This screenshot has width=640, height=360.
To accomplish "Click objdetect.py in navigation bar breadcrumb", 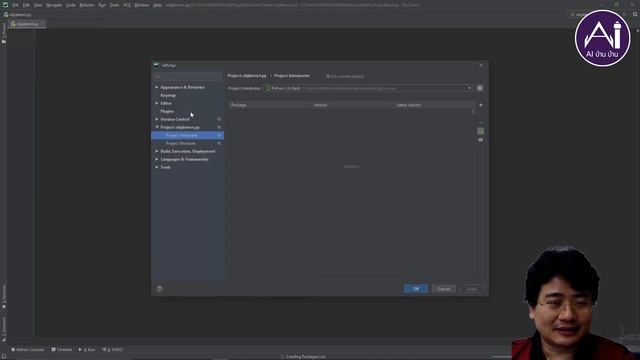I will pyautogui.click(x=18, y=15).
